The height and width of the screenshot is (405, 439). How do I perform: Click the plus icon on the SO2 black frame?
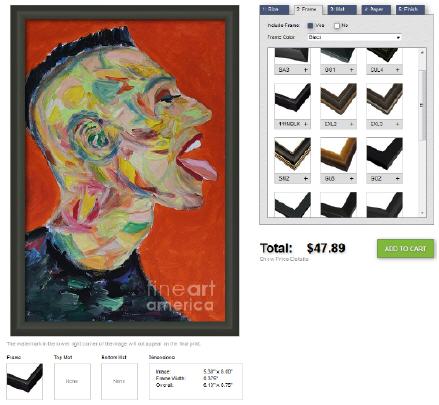point(397,179)
